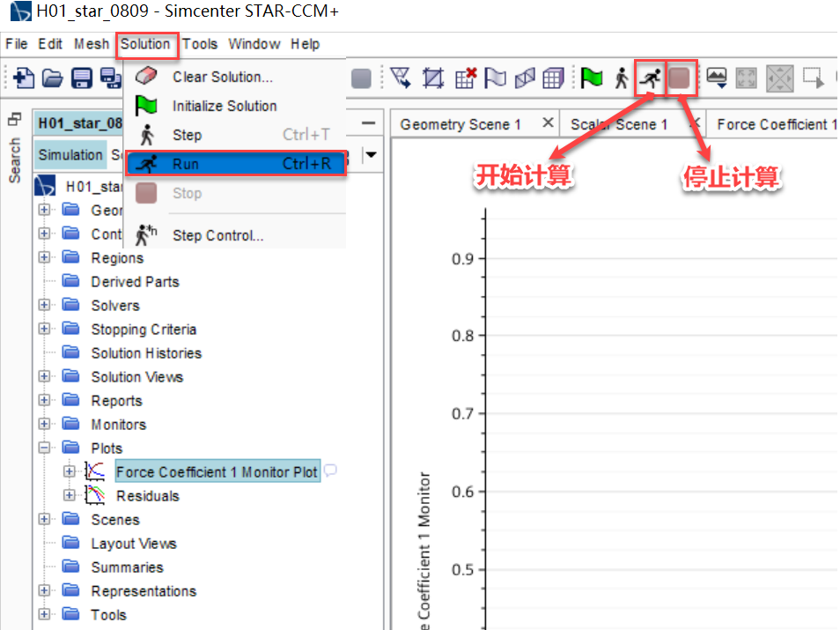Collapse the Plots folder node

(x=44, y=448)
